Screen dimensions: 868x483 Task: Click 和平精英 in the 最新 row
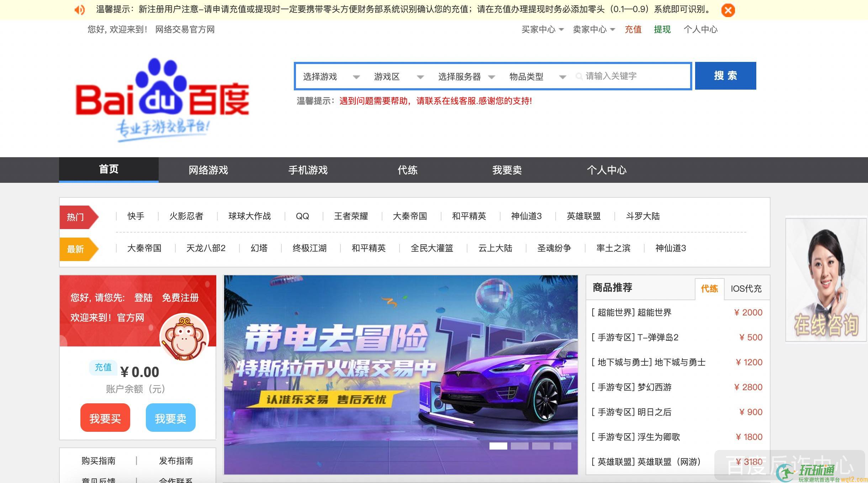point(369,248)
